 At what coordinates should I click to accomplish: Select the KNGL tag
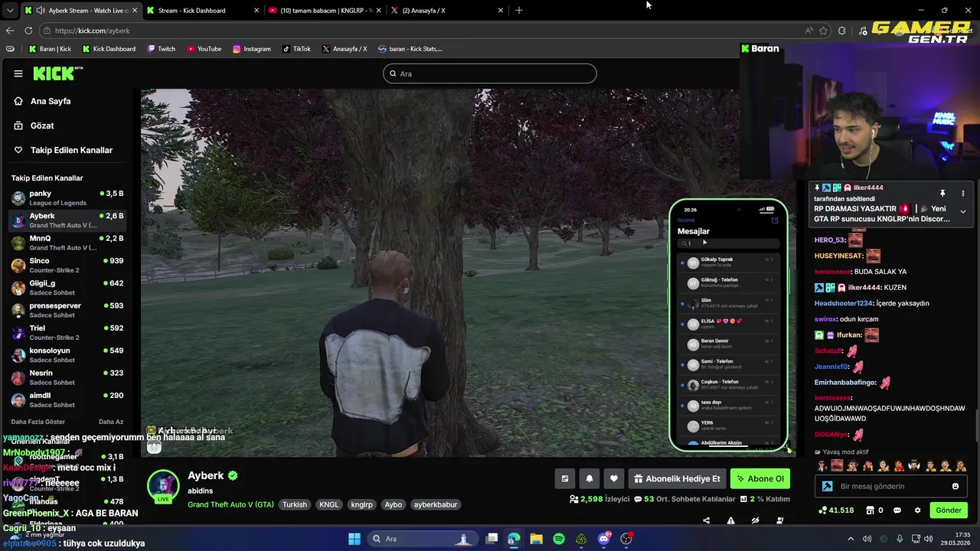pyautogui.click(x=328, y=504)
